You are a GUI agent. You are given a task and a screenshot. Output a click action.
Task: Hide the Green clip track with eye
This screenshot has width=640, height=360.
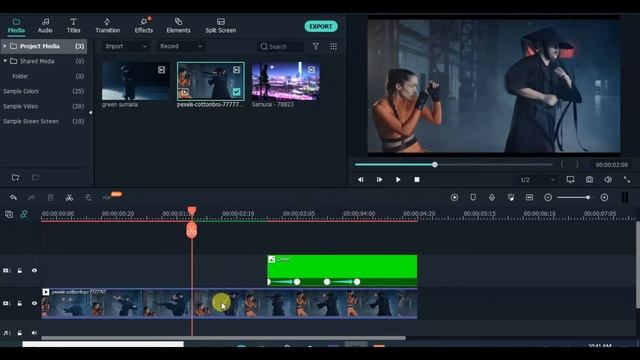click(x=34, y=271)
